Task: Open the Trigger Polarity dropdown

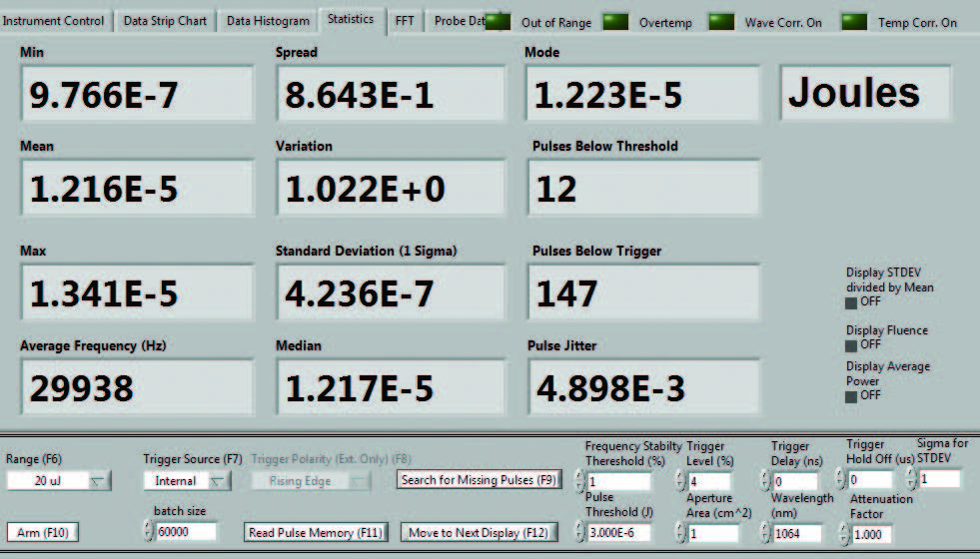Action: click(x=315, y=481)
